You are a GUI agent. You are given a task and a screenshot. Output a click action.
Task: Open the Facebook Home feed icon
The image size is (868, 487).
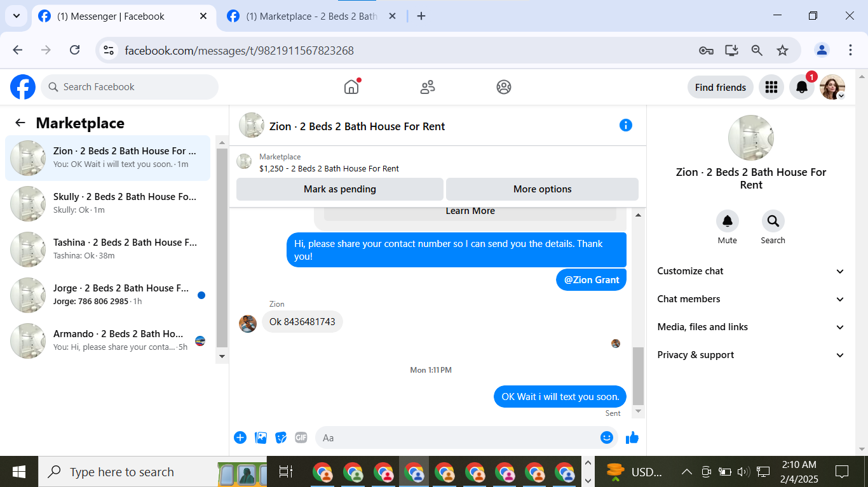351,87
